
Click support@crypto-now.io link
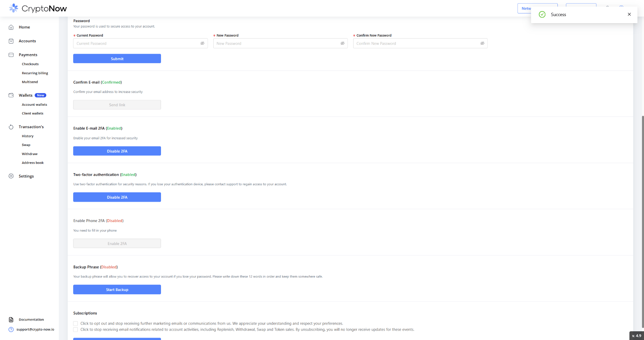[x=35, y=330]
